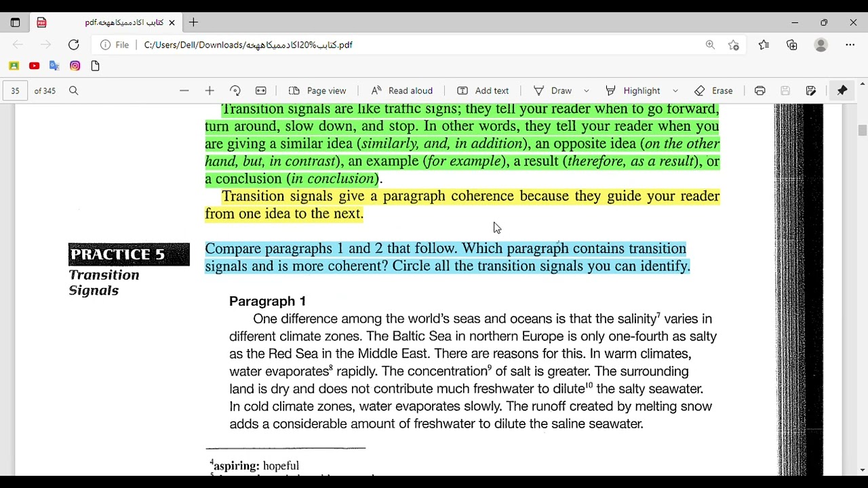
Task: Toggle the pin toolbar button
Action: [x=842, y=91]
